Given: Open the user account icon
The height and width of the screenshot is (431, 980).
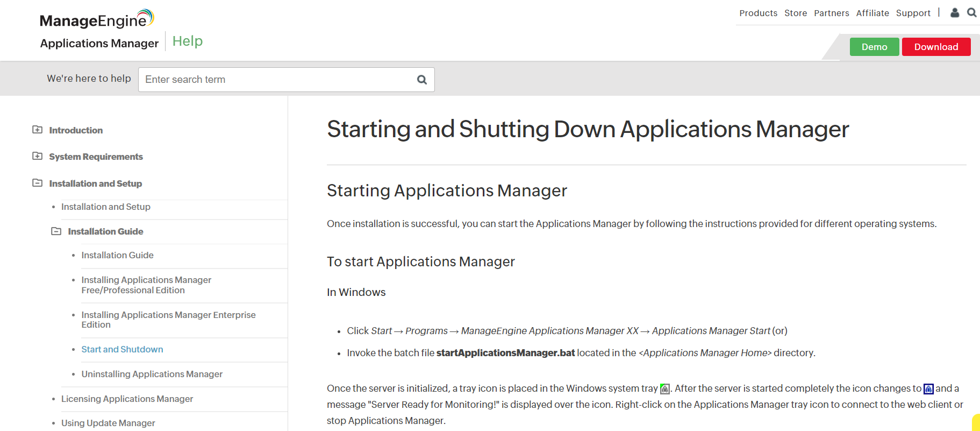Looking at the screenshot, I should pos(955,12).
